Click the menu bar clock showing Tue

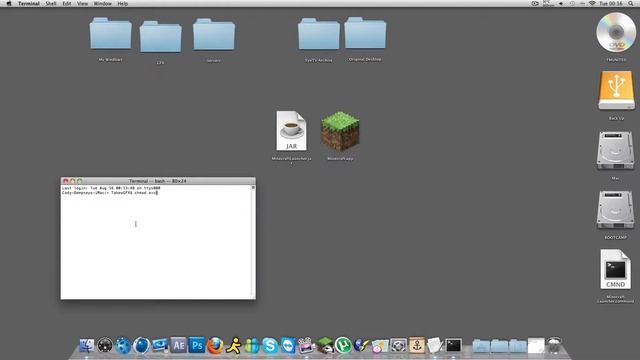click(x=611, y=3)
